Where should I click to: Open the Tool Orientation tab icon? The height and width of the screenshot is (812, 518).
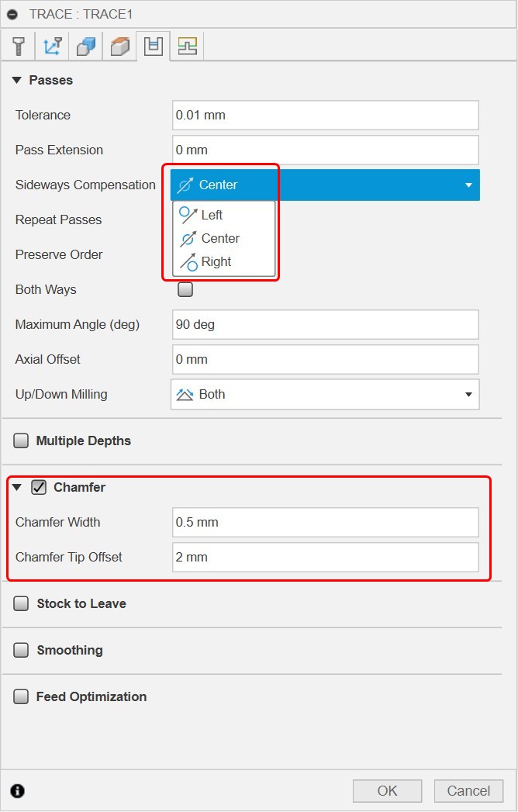tap(53, 47)
